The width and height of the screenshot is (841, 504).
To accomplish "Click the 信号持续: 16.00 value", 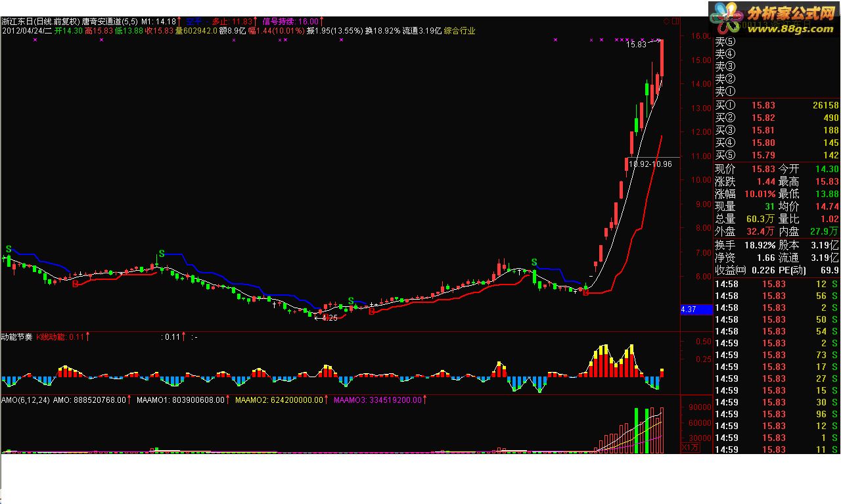I will pyautogui.click(x=292, y=22).
